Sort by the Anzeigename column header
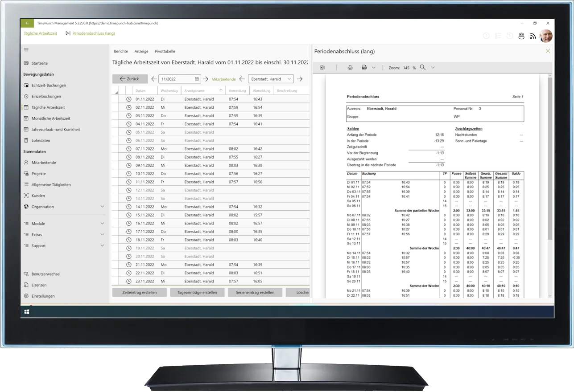The width and height of the screenshot is (574, 392). click(203, 90)
